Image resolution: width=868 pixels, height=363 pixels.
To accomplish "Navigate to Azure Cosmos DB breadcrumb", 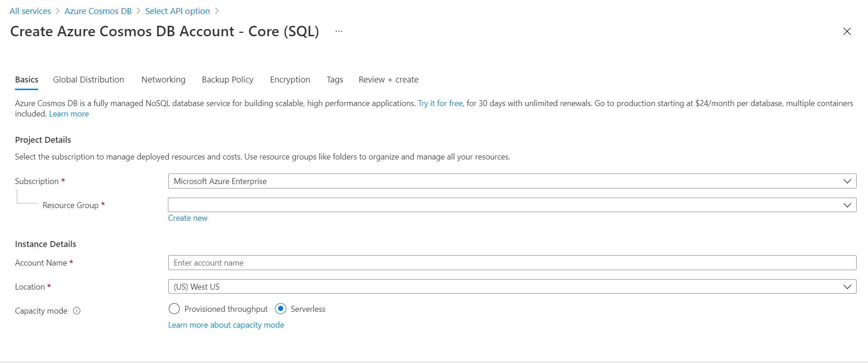I will pyautogui.click(x=98, y=11).
